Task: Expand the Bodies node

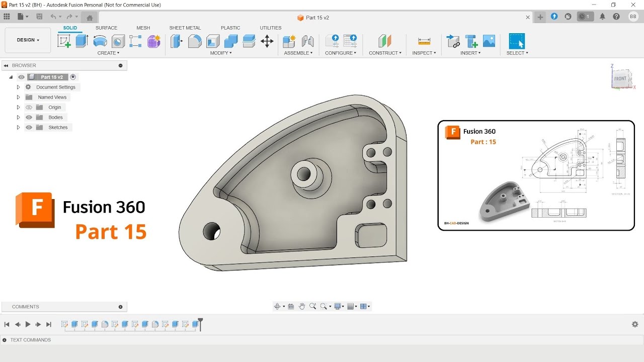Action: pyautogui.click(x=18, y=117)
